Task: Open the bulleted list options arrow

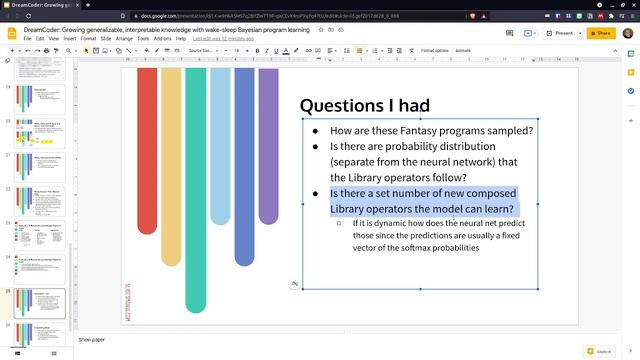Action: [x=367, y=51]
